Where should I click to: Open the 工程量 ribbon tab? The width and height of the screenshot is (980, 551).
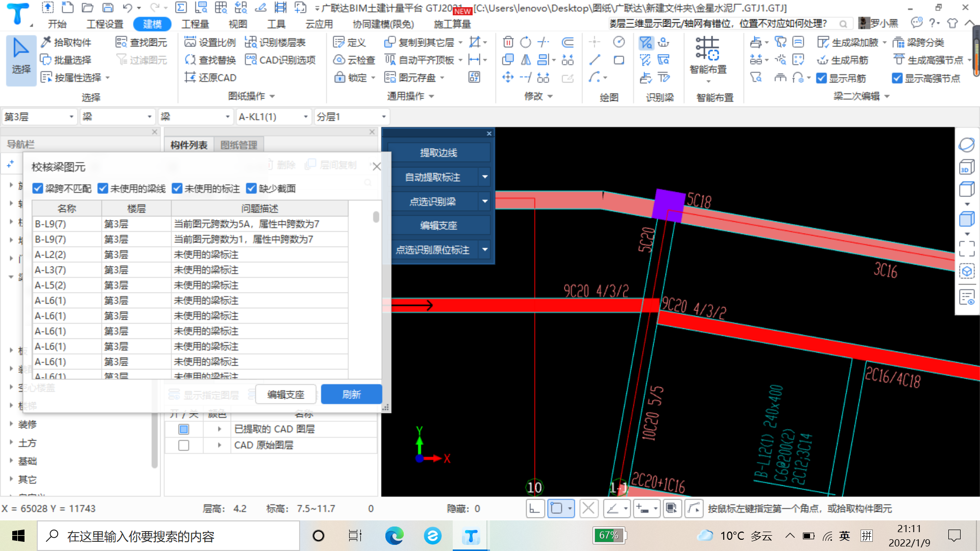195,24
